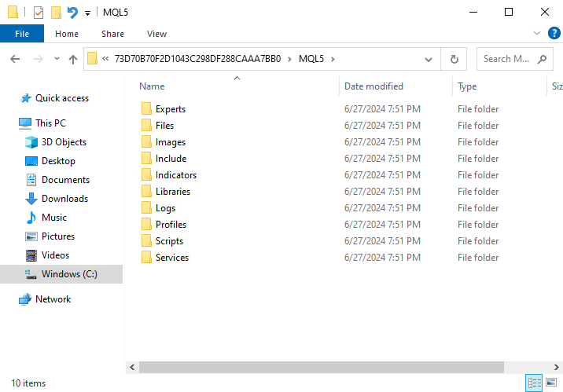Viewport: 563px width, 392px height.
Task: Select This PC in the navigation pane
Action: point(50,123)
